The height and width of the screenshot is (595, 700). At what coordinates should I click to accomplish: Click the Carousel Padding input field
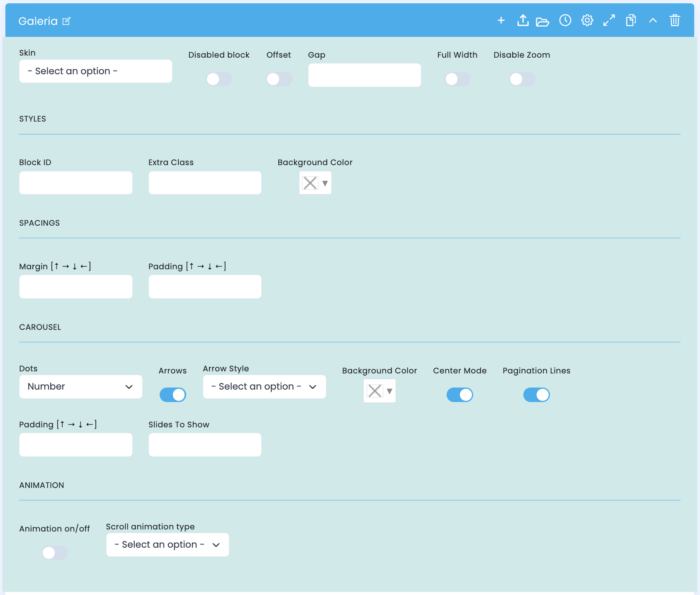[x=76, y=445]
